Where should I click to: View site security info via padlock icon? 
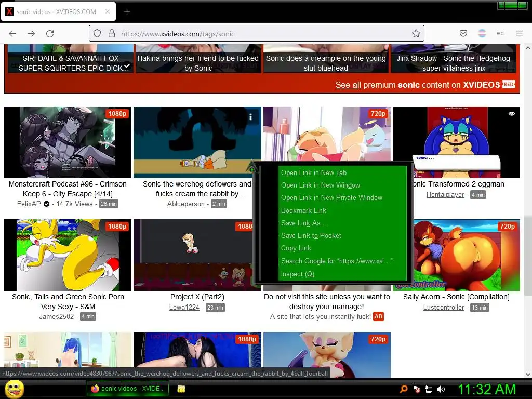coord(111,34)
